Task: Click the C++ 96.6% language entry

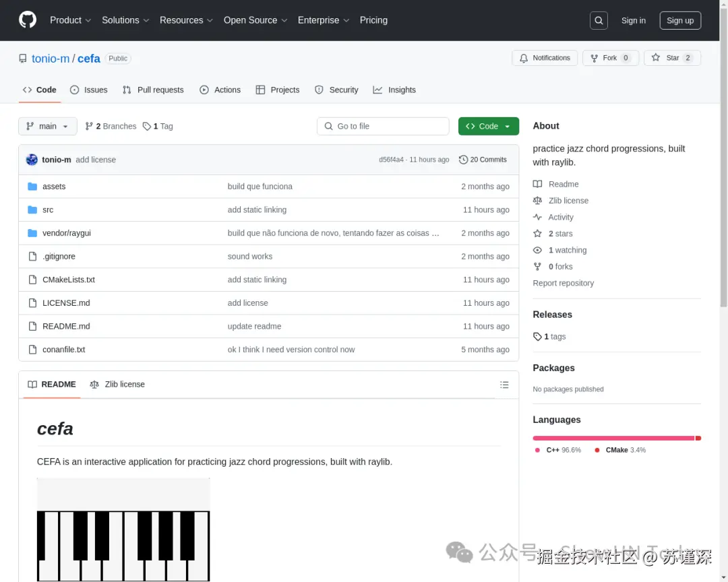Action: point(558,450)
